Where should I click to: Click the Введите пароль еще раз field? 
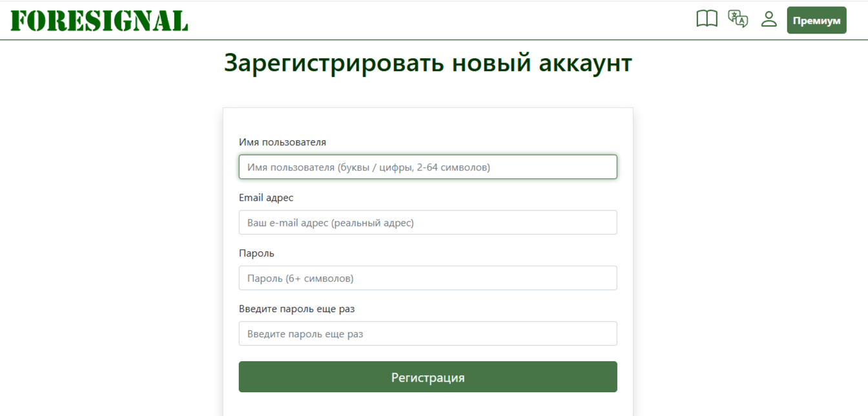[x=428, y=333]
